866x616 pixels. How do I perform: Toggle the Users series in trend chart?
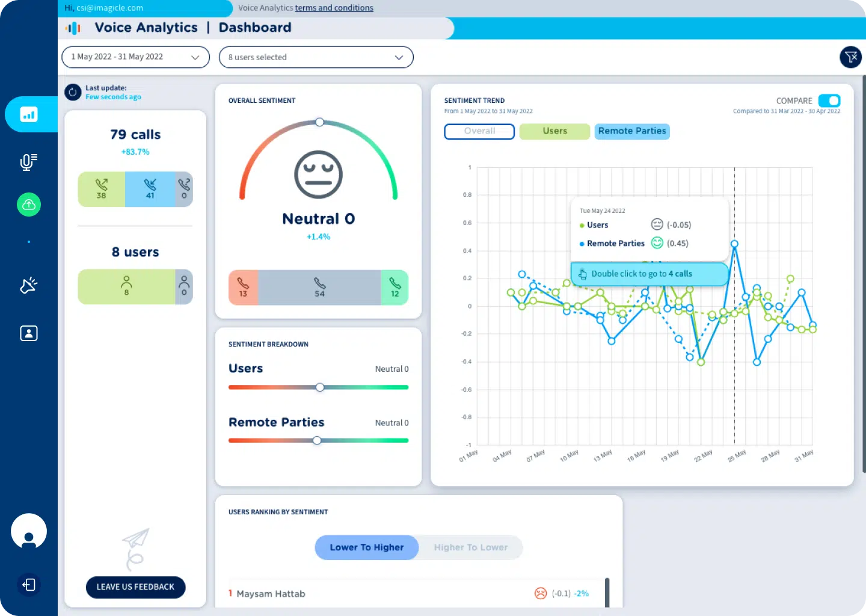pos(554,131)
